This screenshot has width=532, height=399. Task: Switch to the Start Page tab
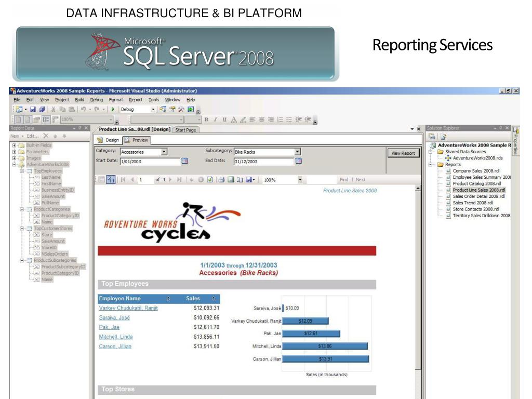coord(185,130)
